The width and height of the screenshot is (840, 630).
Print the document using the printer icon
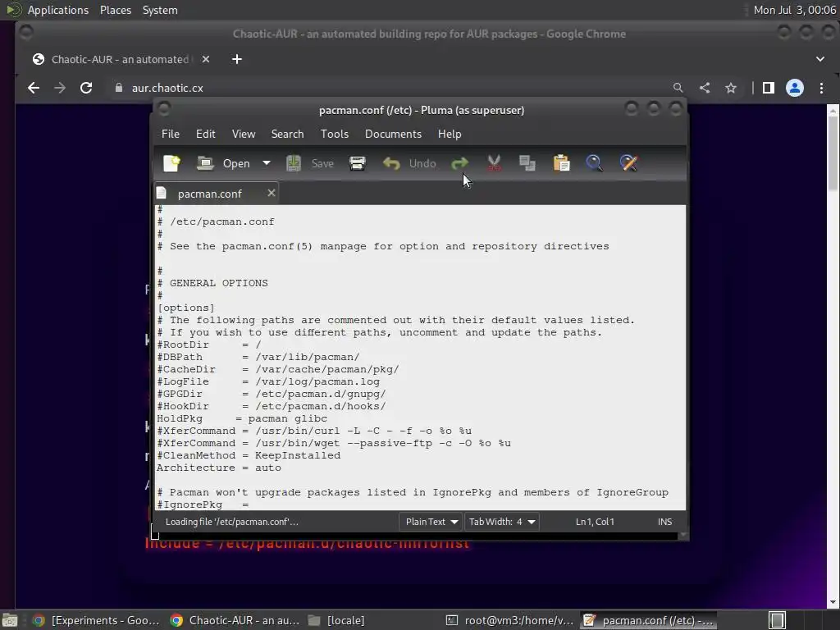point(358,163)
